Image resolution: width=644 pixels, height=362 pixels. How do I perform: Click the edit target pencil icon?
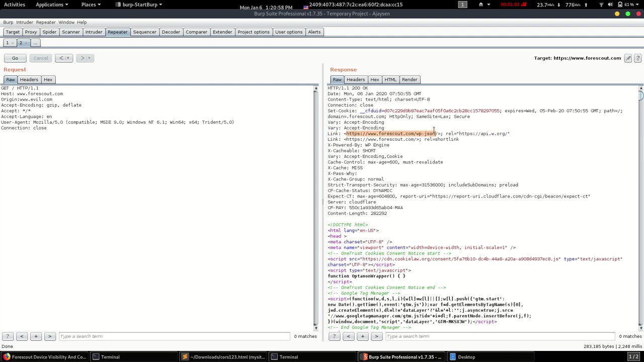click(x=628, y=58)
